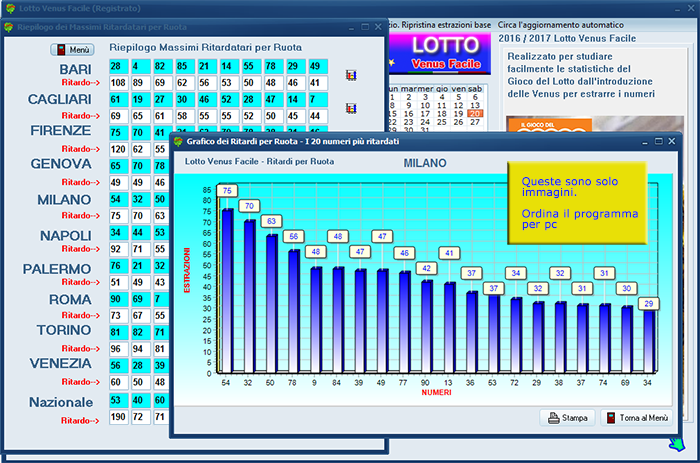Open the chart icon beside the BARI row
The image size is (700, 463).
coord(351,75)
